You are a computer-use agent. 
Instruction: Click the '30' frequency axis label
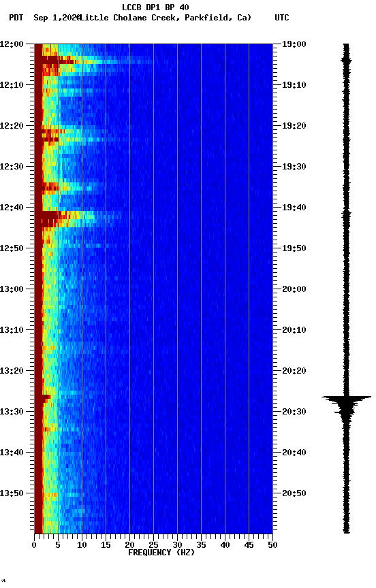point(177,545)
